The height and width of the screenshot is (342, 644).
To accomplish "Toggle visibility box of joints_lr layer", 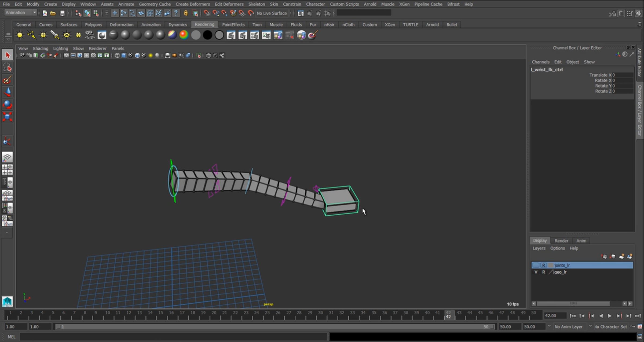I will [536, 265].
